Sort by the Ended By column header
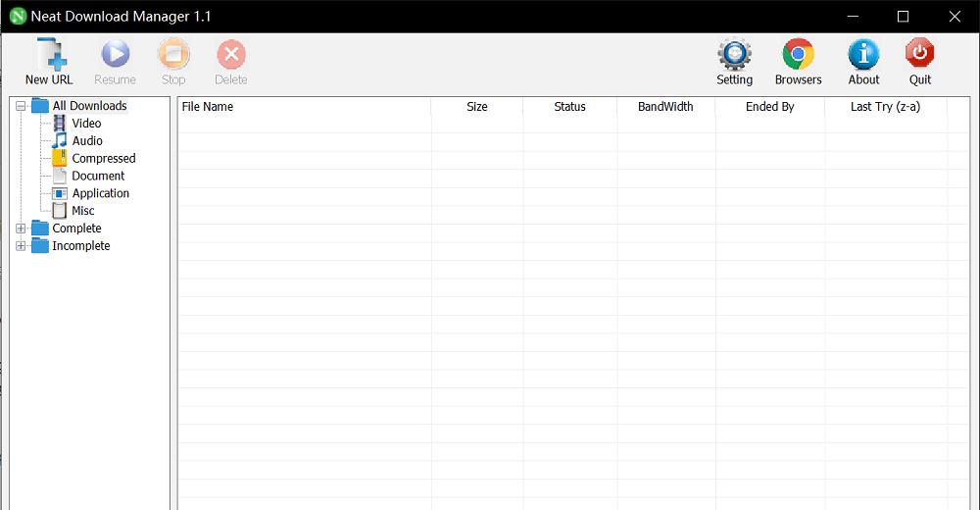Image resolution: width=980 pixels, height=510 pixels. (770, 106)
